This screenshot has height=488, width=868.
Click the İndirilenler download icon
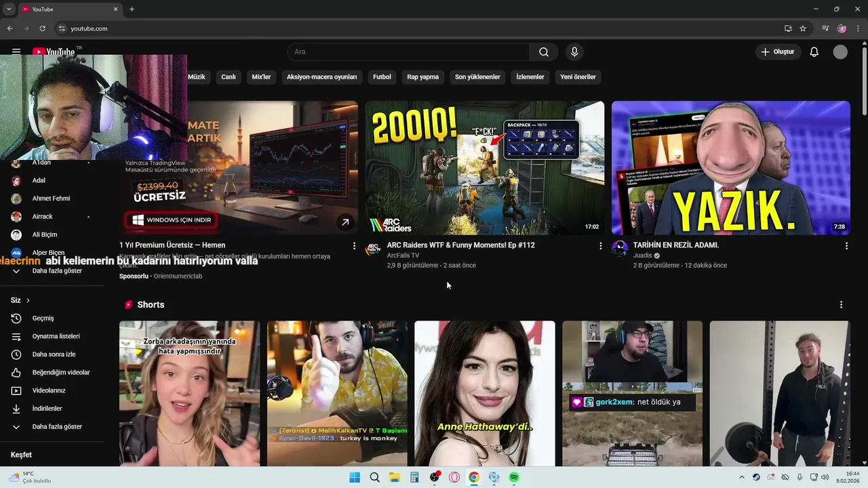coord(16,409)
